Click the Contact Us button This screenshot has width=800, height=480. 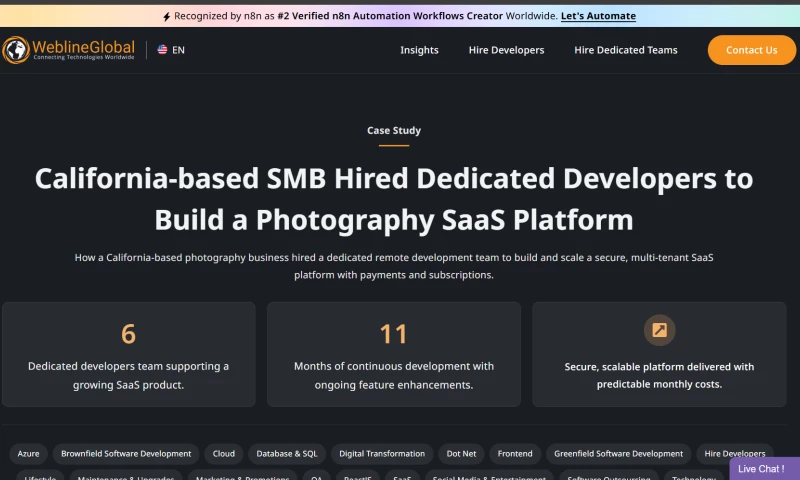752,50
